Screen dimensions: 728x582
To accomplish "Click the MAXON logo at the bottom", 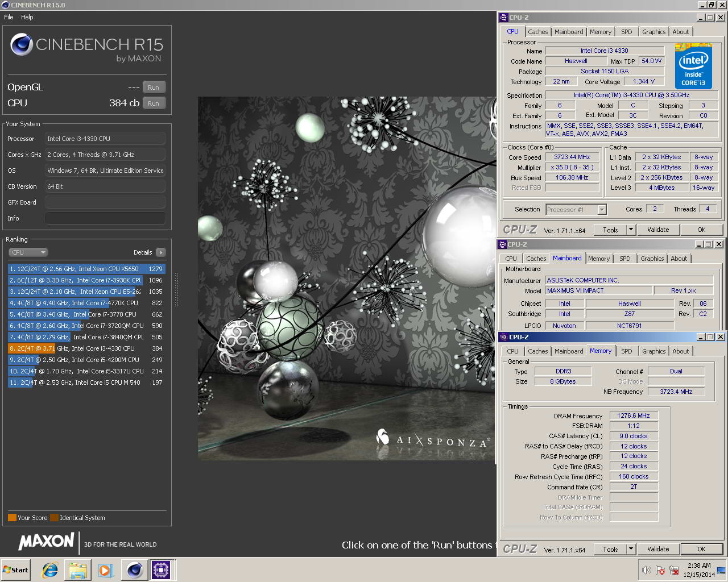I will [46, 542].
